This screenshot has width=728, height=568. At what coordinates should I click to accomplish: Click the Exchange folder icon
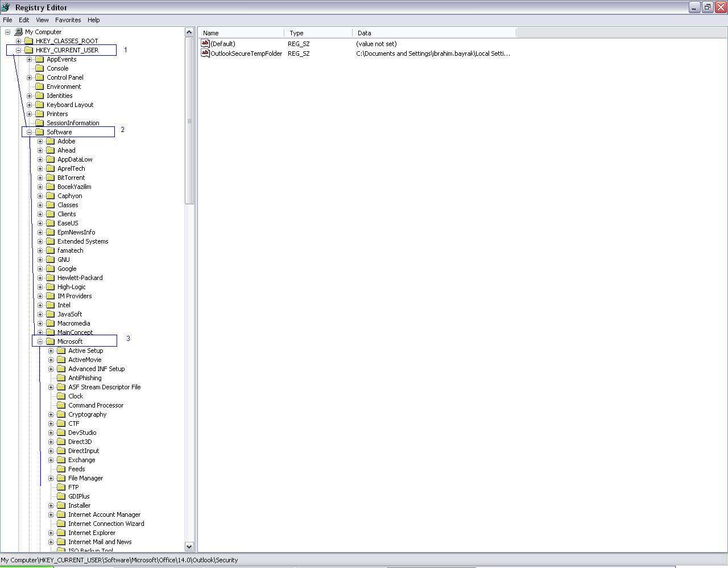(x=61, y=460)
